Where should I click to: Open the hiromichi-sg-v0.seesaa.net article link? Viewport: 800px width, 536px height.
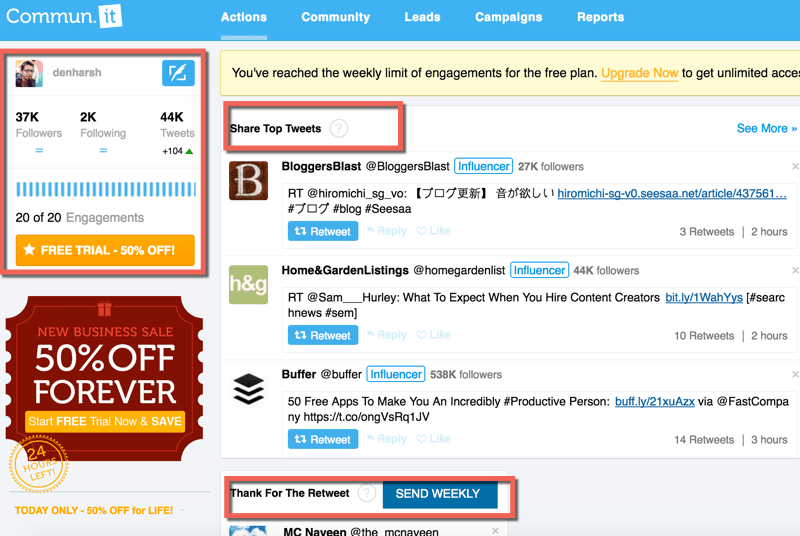(x=672, y=193)
